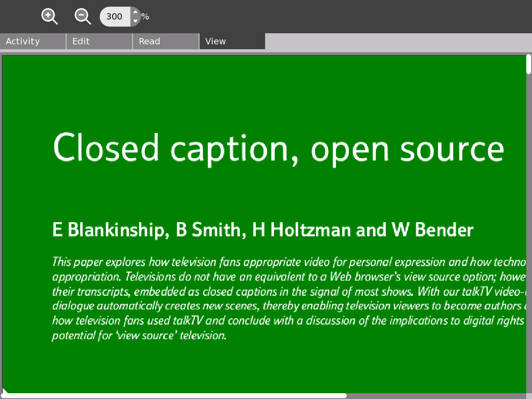Select the Read tab
The height and width of the screenshot is (399, 532).
(166, 41)
